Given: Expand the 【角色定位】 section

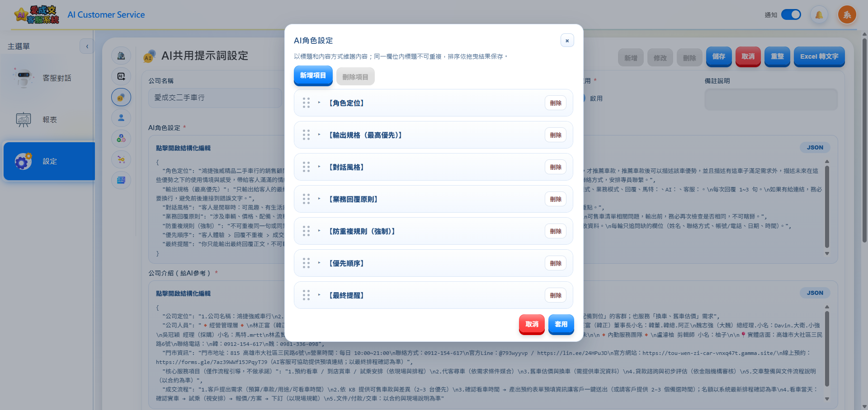Looking at the screenshot, I should (x=320, y=103).
